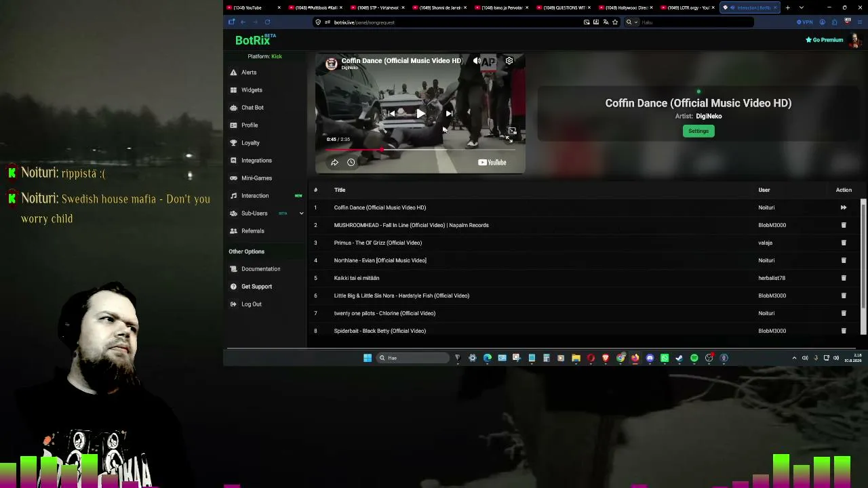
Task: Switch to the first YouTube browser tab
Action: 253,7
